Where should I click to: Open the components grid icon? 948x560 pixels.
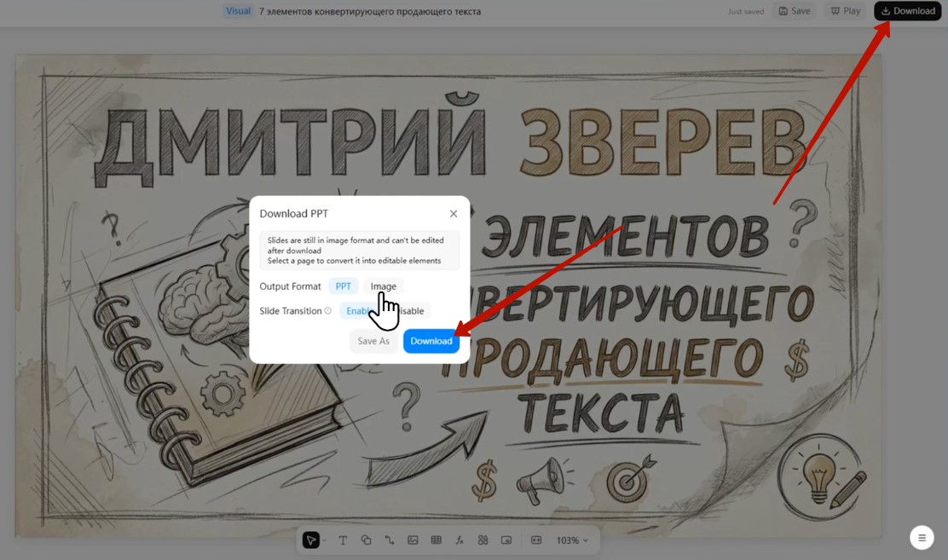click(x=483, y=540)
